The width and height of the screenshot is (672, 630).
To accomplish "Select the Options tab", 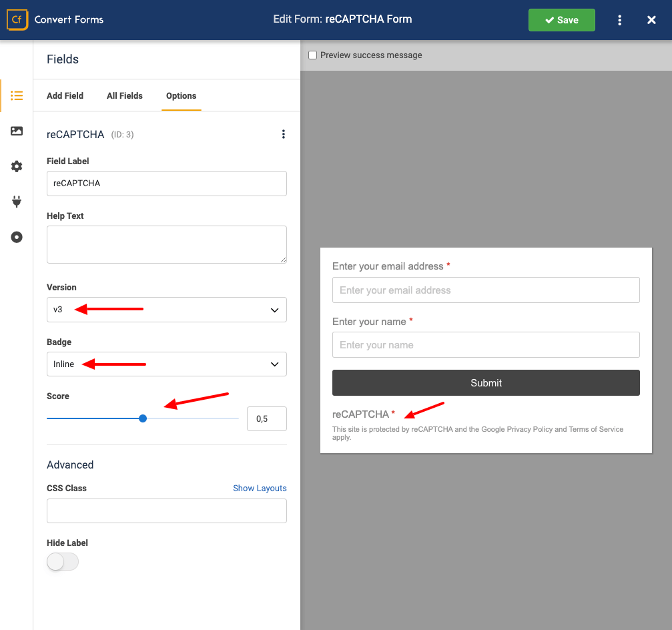I will click(x=182, y=95).
